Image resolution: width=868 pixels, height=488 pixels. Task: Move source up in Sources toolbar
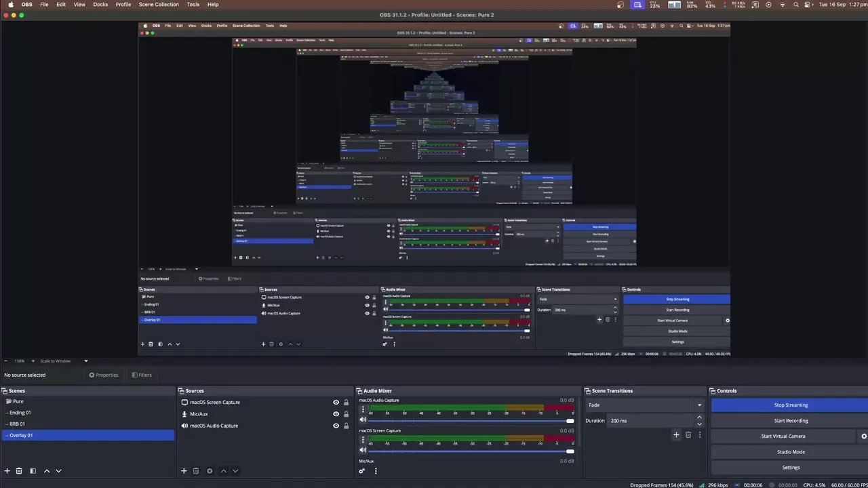pyautogui.click(x=223, y=470)
